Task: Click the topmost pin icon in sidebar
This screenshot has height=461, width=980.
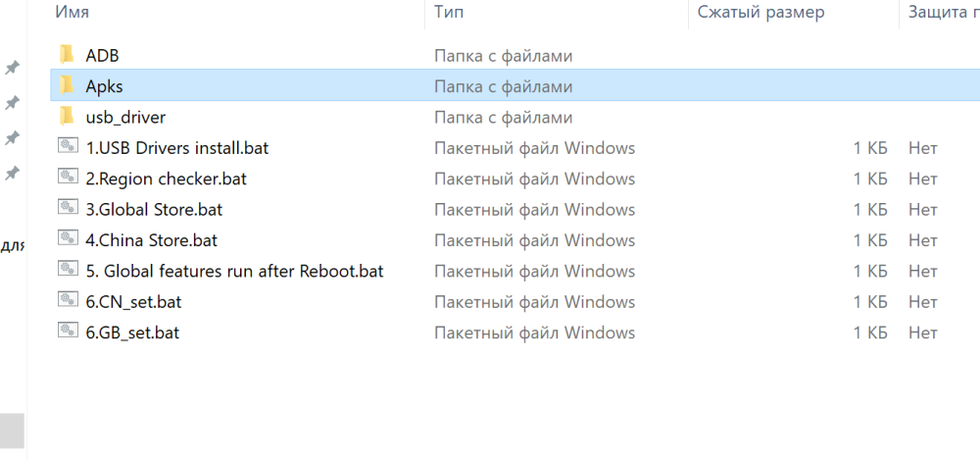Action: click(x=12, y=68)
